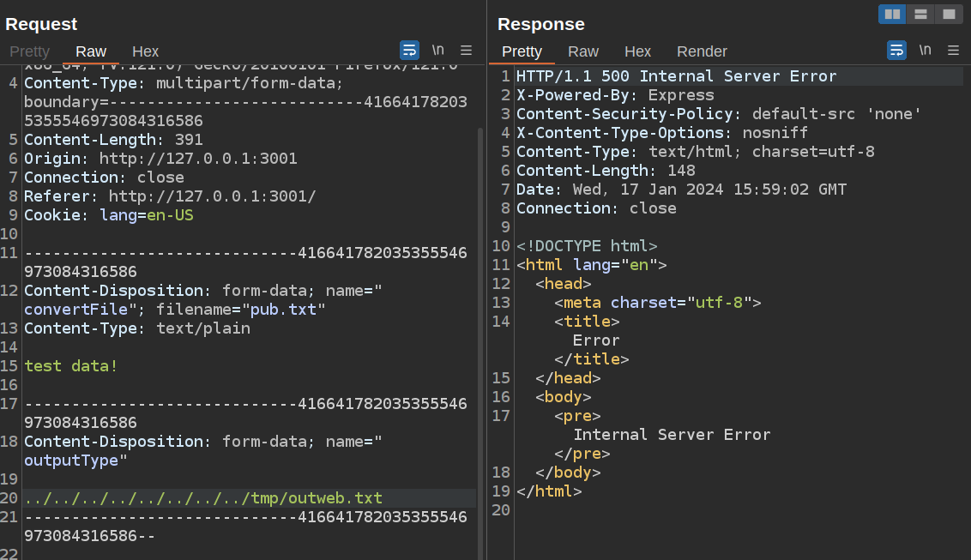The height and width of the screenshot is (560, 971).
Task: Open the Response panel options menu
Action: click(953, 50)
